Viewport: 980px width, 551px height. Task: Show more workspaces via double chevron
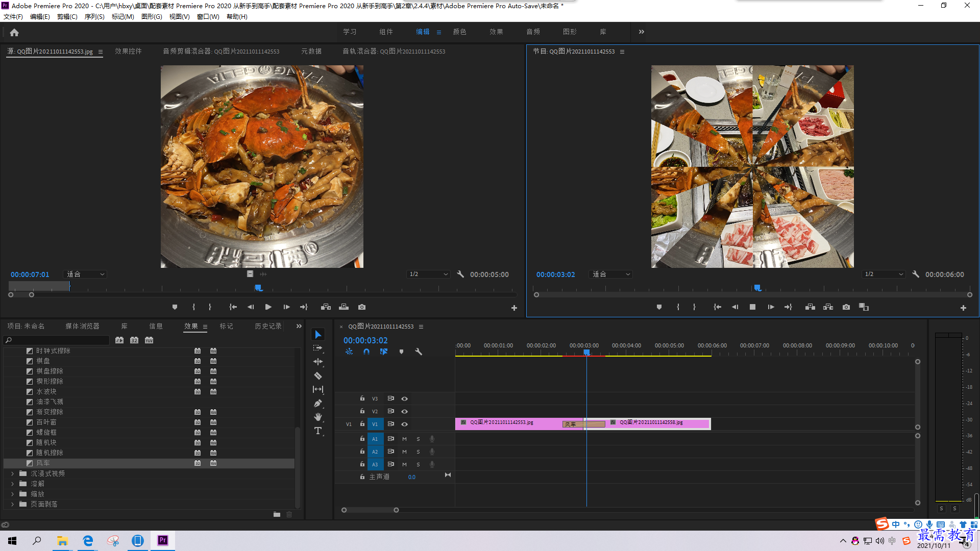coord(641,32)
